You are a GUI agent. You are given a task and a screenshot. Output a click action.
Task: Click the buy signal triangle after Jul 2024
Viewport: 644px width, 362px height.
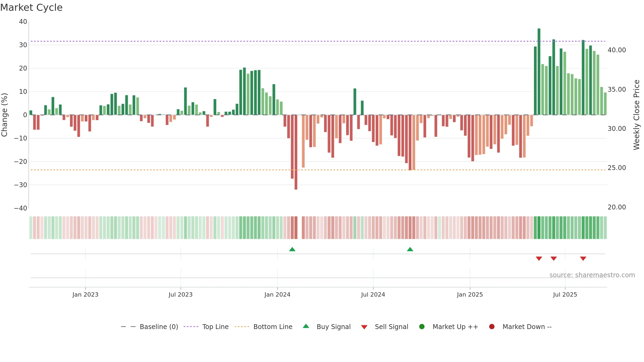410,249
